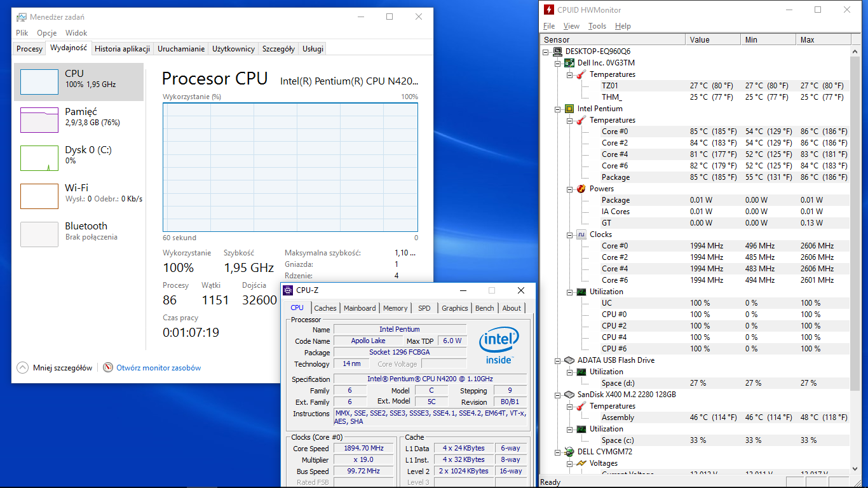The image size is (868, 488).
Task: Click the Clocks waveform icon in HWMonitor
Action: [x=581, y=234]
